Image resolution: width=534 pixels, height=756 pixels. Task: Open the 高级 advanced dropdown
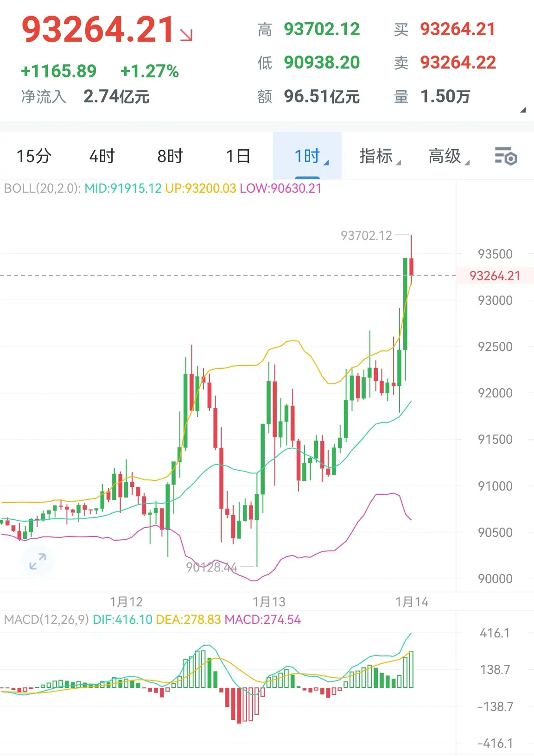tap(448, 156)
